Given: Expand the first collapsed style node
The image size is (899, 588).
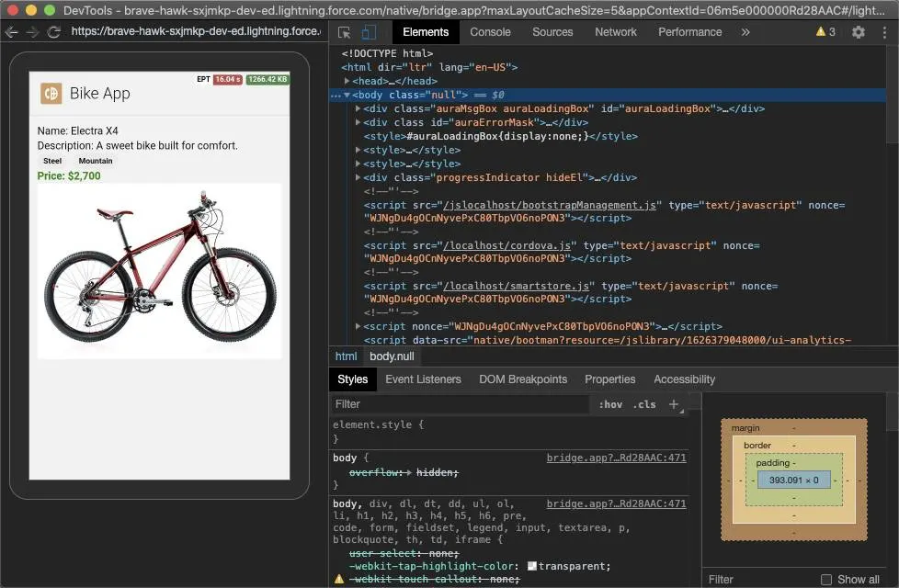Looking at the screenshot, I should coord(358,150).
